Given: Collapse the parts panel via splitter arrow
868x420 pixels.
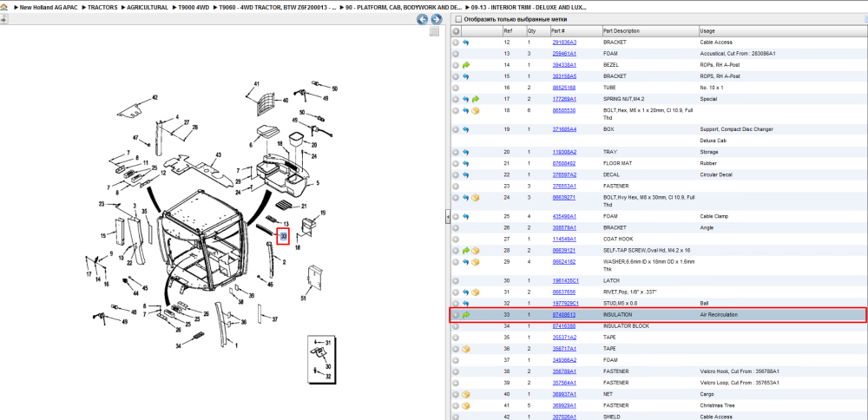Looking at the screenshot, I should point(447,218).
